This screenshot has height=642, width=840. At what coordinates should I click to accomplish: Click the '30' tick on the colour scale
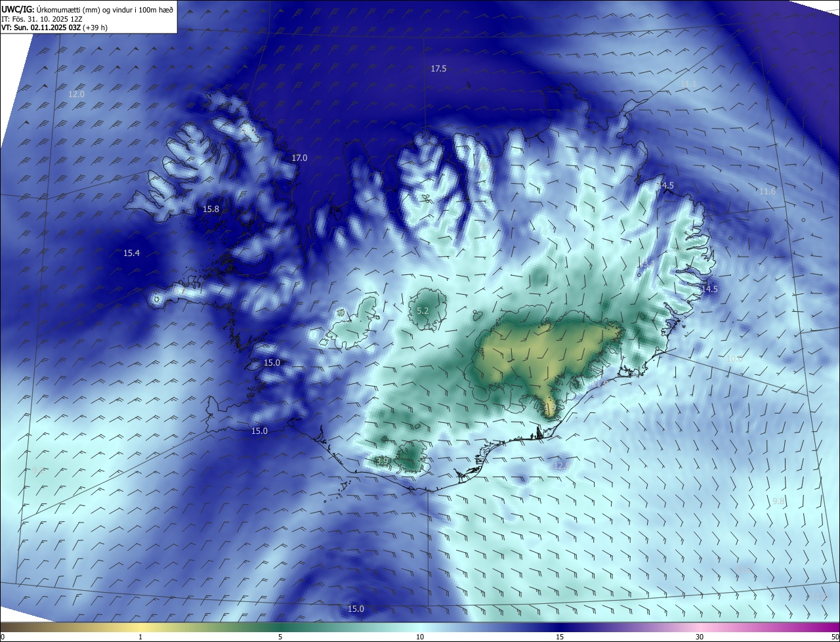click(700, 637)
